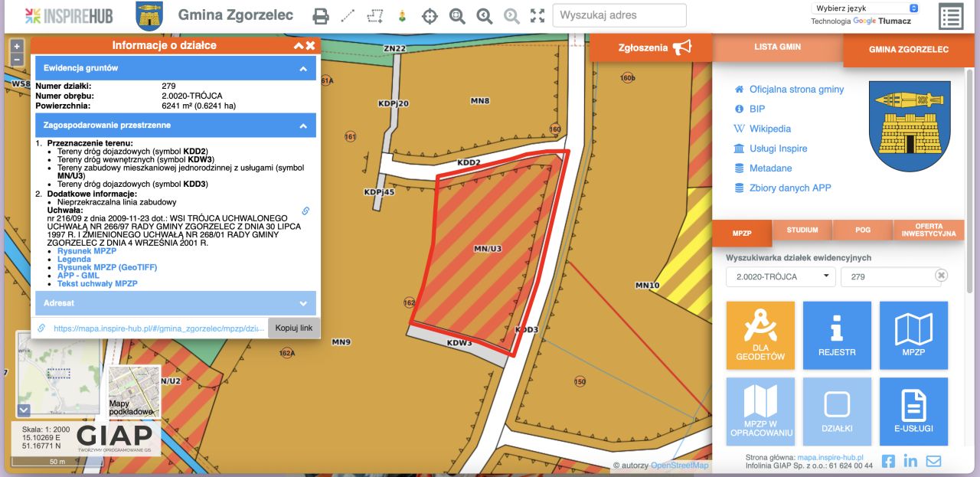This screenshot has height=477, width=980.
Task: Switch to the POG tab
Action: [x=863, y=230]
